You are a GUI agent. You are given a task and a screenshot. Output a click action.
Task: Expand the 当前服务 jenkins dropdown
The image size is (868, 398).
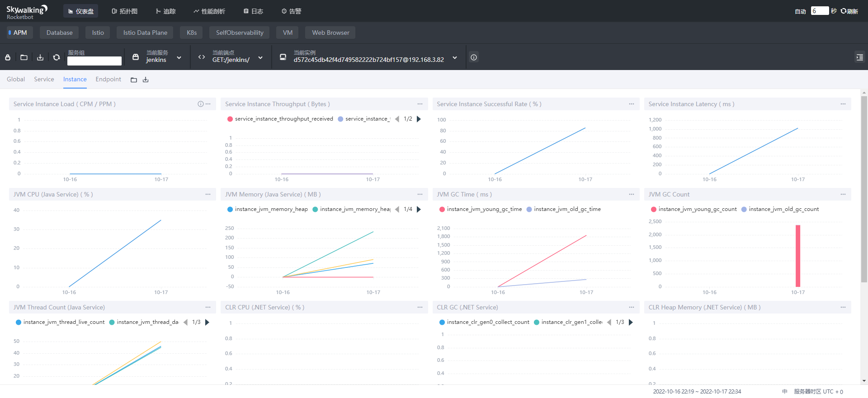click(157, 57)
